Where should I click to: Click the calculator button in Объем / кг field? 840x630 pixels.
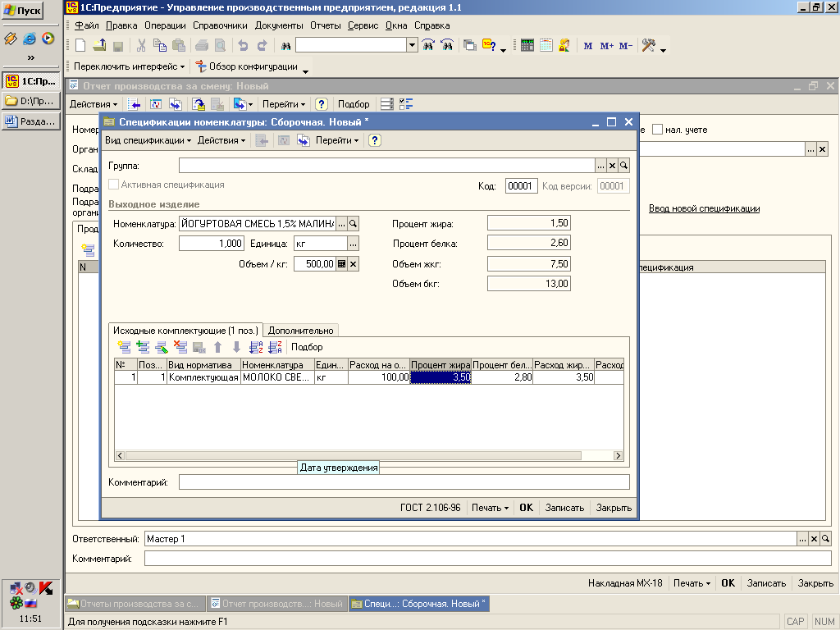pos(342,263)
